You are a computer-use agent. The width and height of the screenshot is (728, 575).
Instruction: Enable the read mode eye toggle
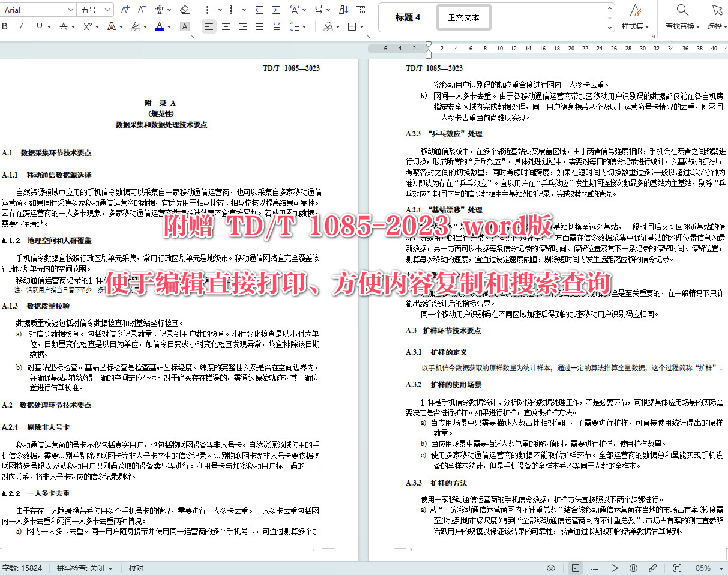[550, 568]
